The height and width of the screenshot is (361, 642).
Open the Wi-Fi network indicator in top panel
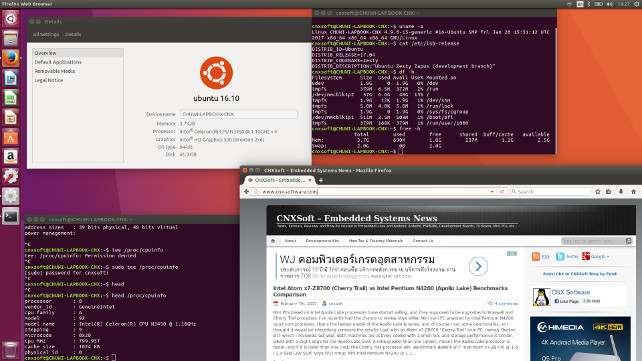(x=570, y=4)
